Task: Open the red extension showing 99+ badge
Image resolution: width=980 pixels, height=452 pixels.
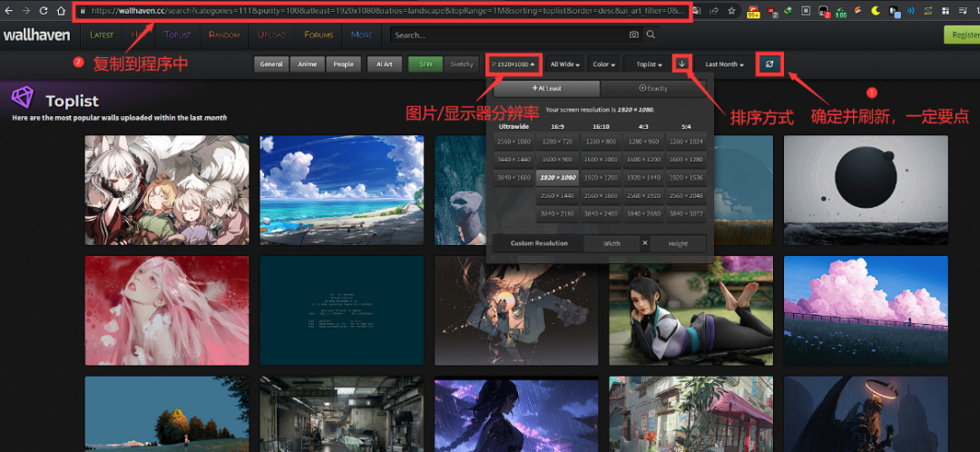Action: click(753, 12)
